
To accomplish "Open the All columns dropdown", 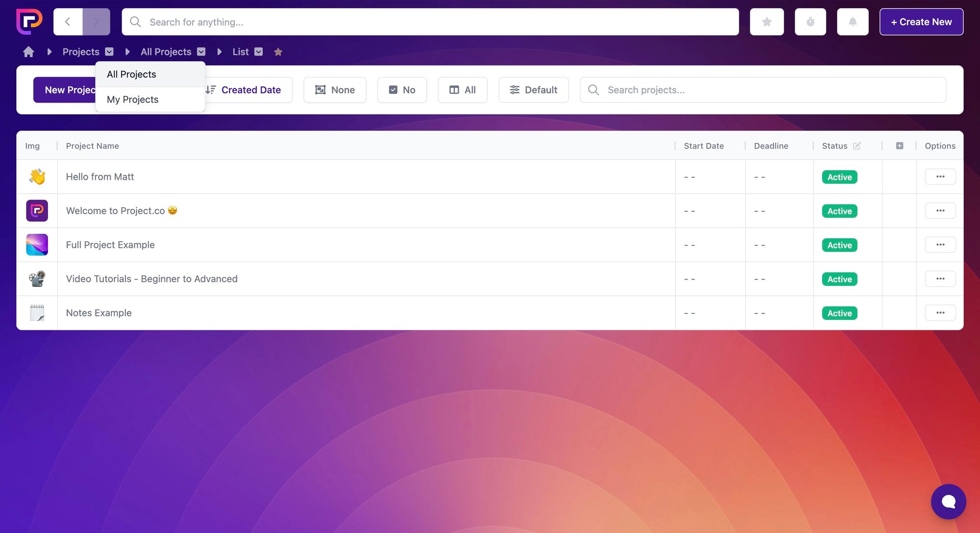I will (462, 90).
